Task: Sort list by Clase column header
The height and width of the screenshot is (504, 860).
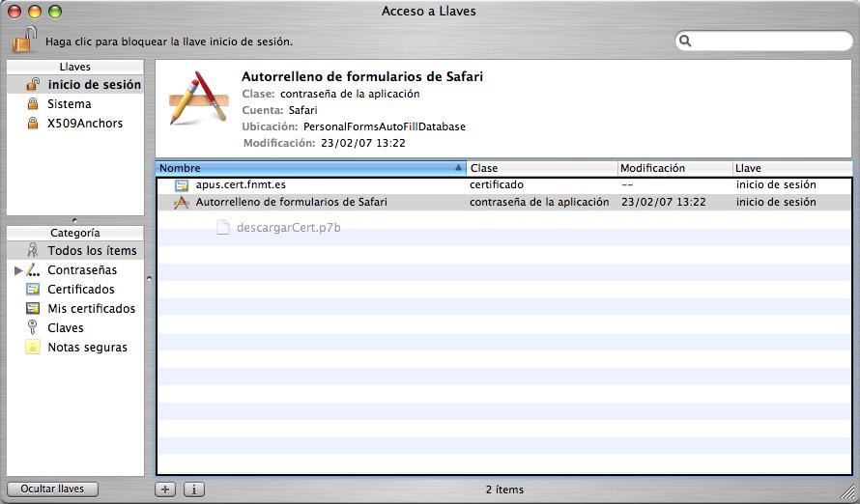Action: point(542,168)
